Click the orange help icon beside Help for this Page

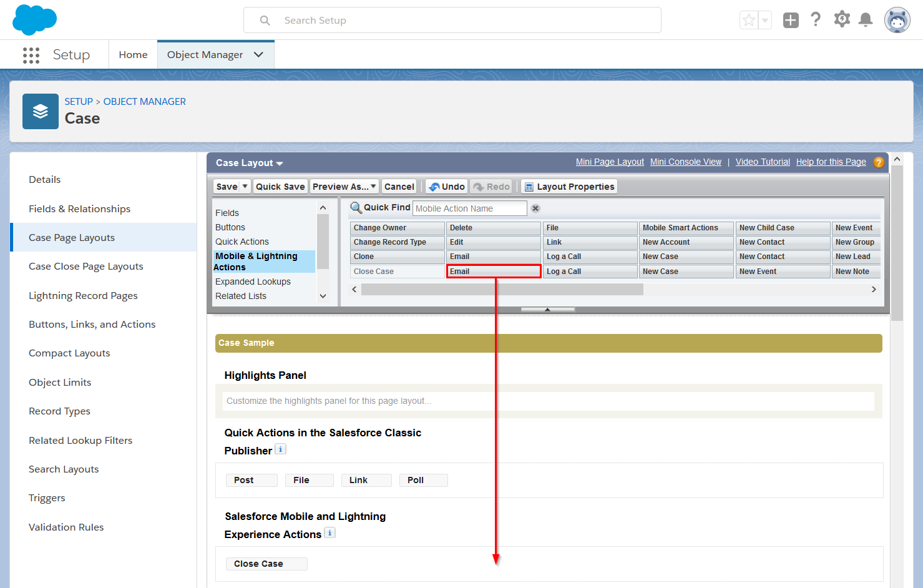(x=879, y=162)
